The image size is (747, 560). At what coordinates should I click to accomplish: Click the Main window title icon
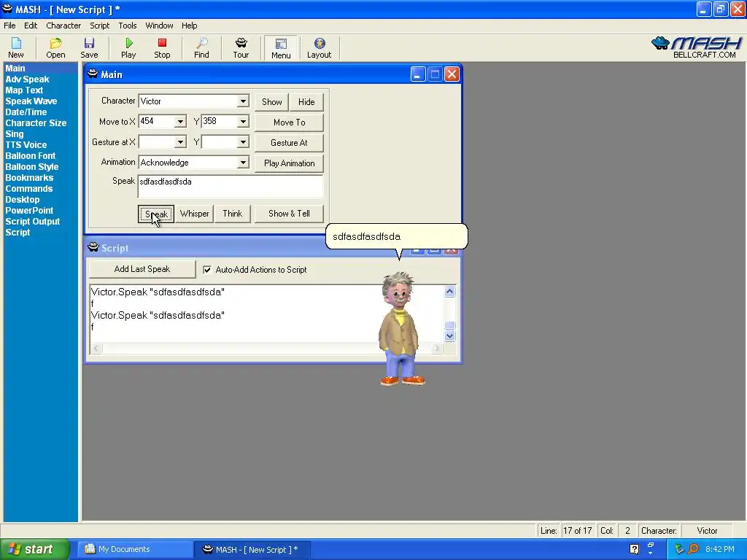(93, 74)
